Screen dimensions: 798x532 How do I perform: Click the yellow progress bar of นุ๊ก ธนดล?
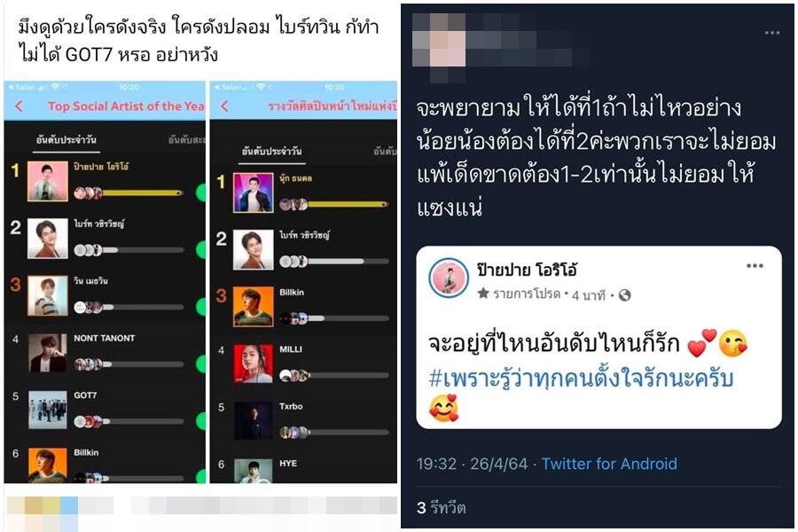(348, 204)
